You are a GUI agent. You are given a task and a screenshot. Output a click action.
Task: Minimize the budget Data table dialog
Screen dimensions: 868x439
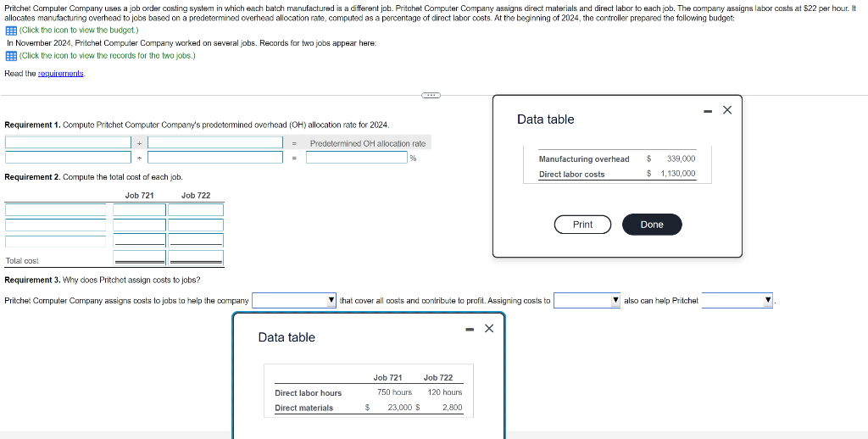(708, 111)
